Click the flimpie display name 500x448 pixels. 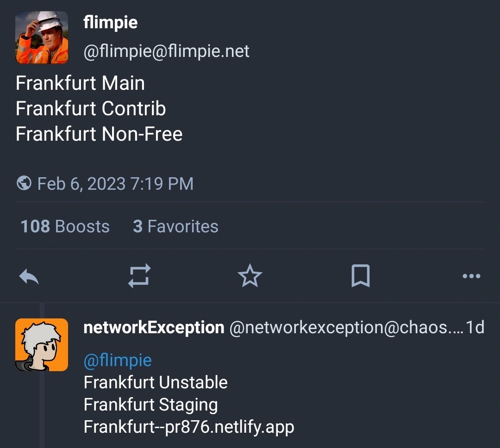click(x=110, y=22)
